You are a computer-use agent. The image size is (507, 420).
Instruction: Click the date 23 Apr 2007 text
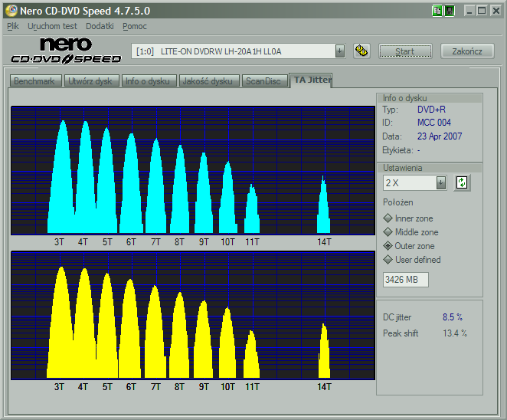pyautogui.click(x=440, y=136)
